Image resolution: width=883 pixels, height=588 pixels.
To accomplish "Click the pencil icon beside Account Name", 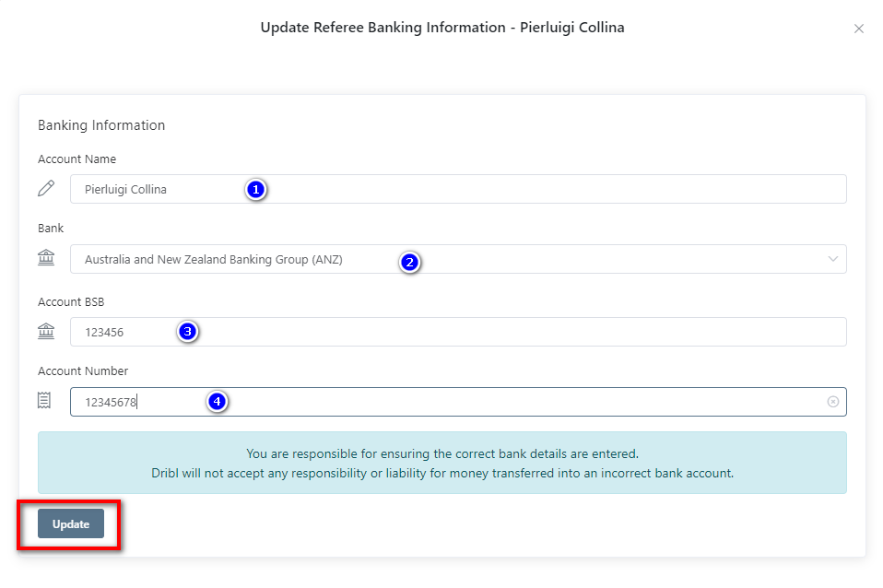I will (x=46, y=189).
